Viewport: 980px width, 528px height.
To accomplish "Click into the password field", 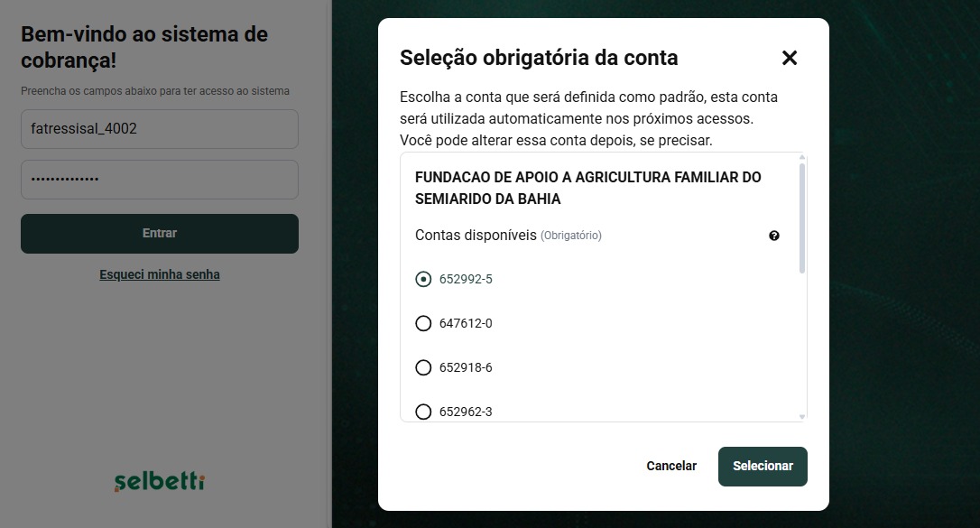I will click(x=160, y=180).
